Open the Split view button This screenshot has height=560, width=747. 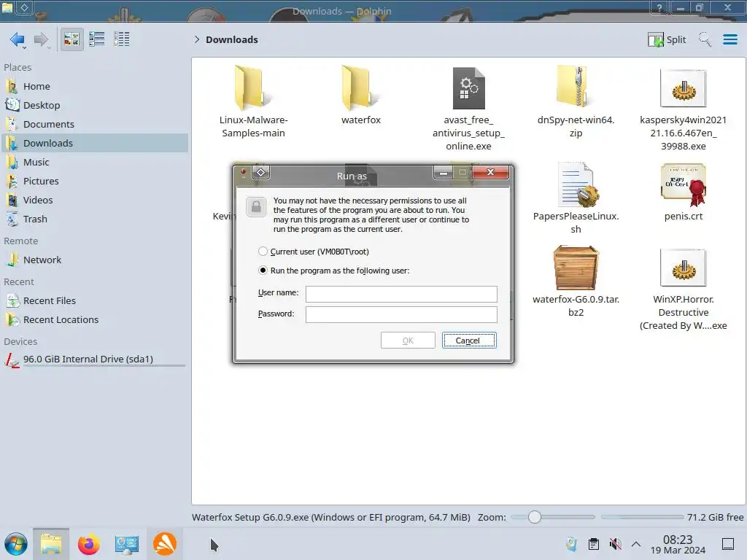click(667, 39)
